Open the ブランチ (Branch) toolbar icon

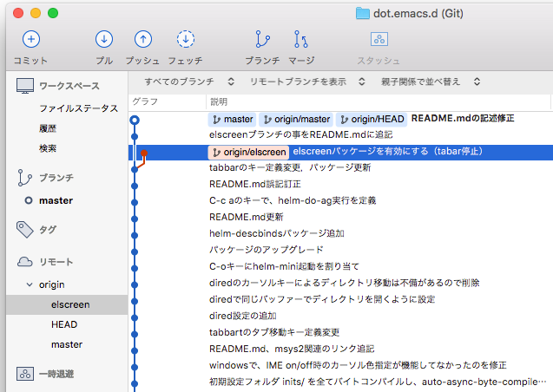coord(262,39)
